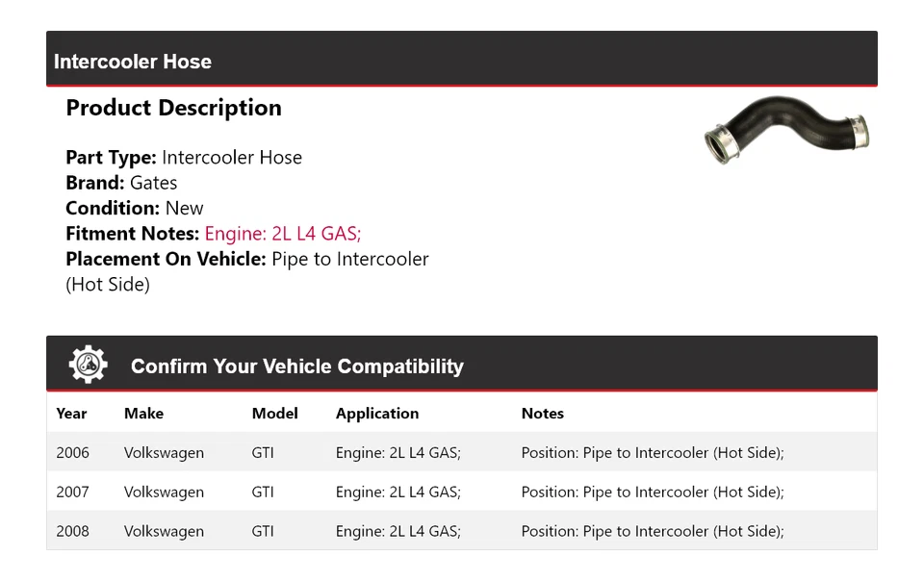Click the Make column header
924x581 pixels.
tap(143, 414)
